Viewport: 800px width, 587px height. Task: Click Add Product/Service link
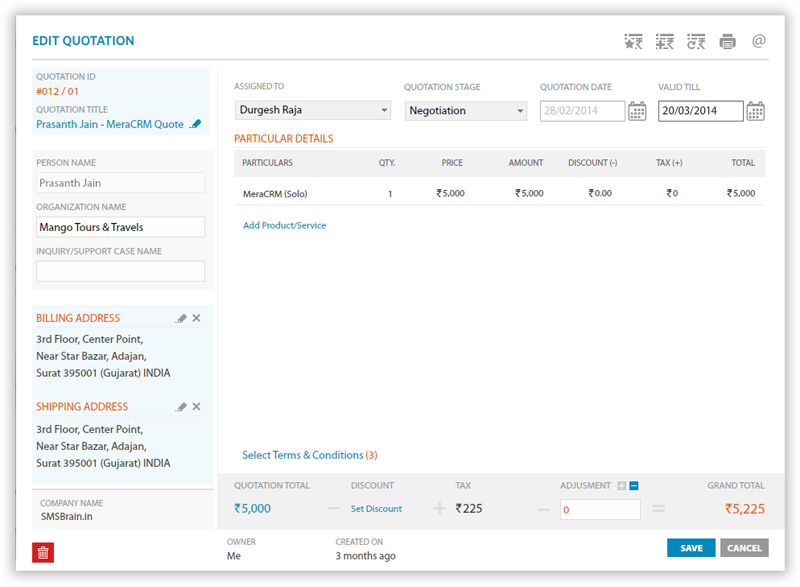pyautogui.click(x=284, y=226)
